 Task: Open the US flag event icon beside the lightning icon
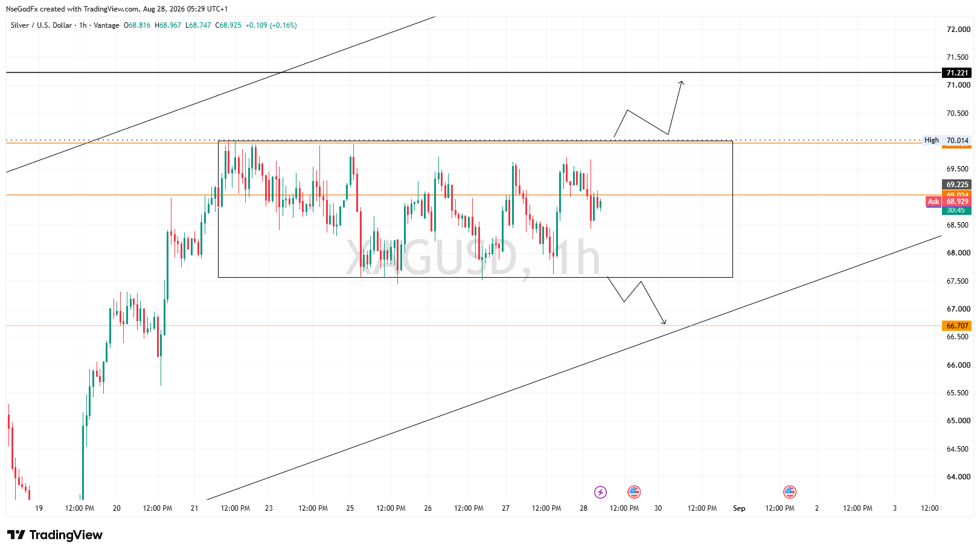(634, 492)
